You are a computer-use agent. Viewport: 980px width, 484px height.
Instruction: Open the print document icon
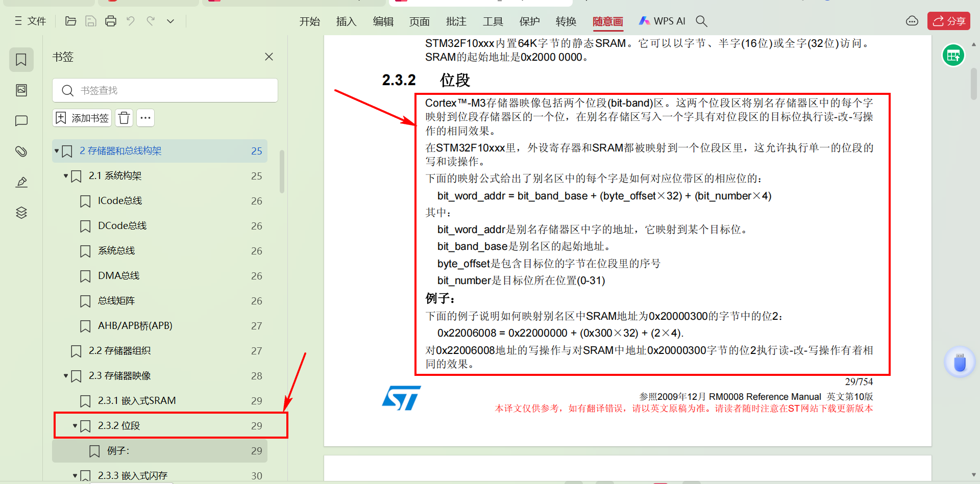click(111, 21)
